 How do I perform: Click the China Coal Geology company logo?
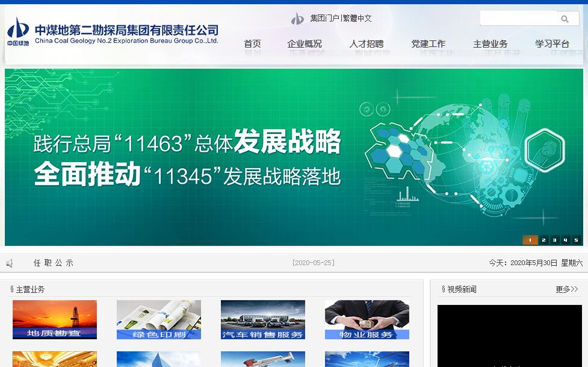[18, 32]
